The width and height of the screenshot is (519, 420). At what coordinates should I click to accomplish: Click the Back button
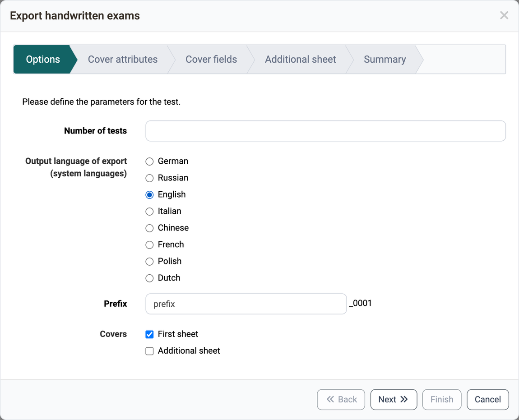[x=341, y=400]
